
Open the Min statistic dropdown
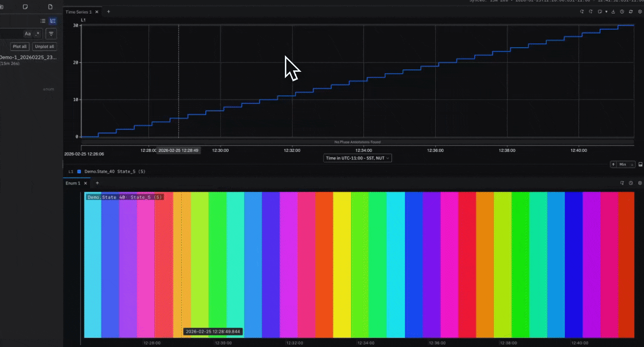pos(626,164)
